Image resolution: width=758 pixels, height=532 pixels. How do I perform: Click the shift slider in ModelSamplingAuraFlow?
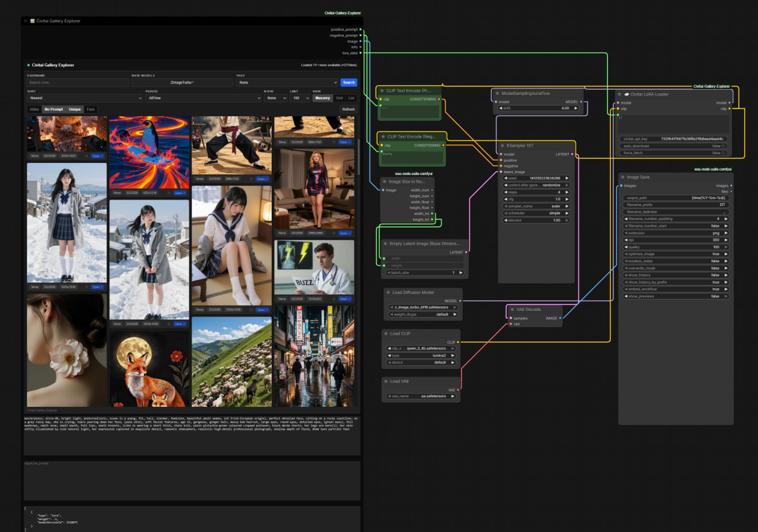click(537, 108)
